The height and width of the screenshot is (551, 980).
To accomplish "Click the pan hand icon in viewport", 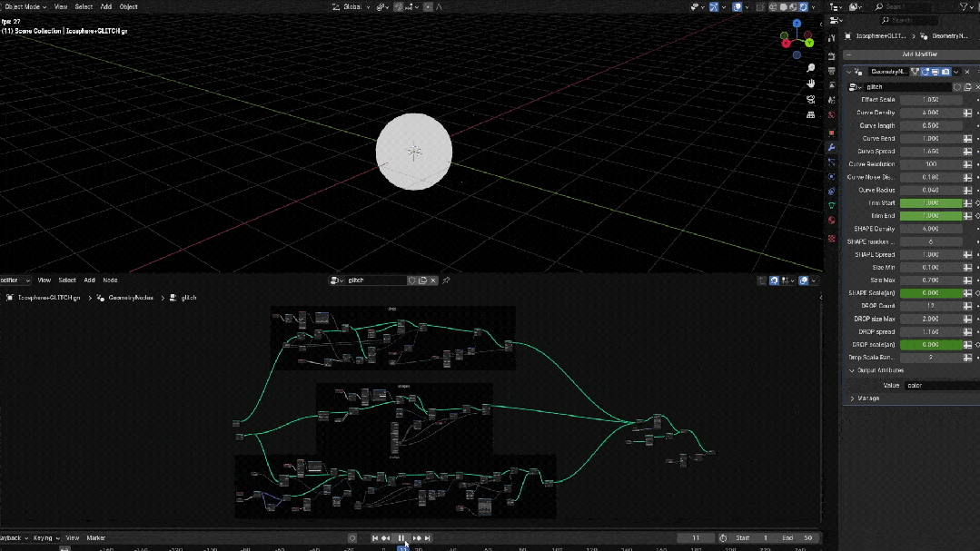I will pyautogui.click(x=810, y=84).
